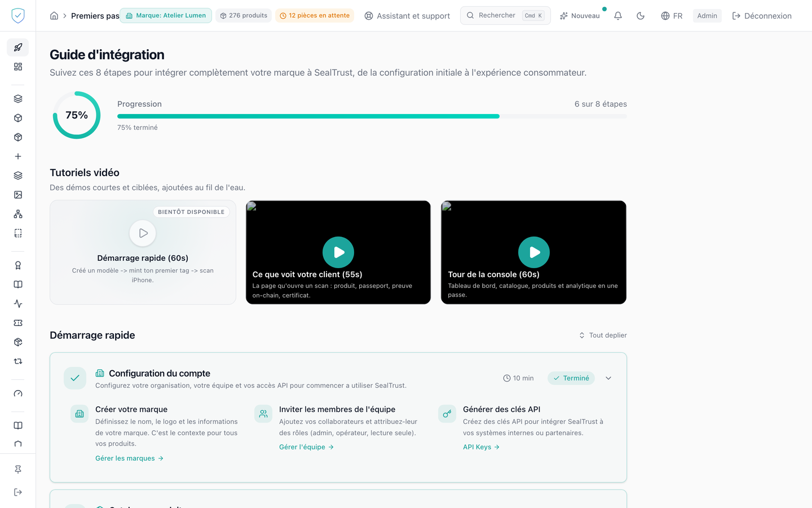This screenshot has width=812, height=508.
Task: Follow the Gérer les marques link
Action: (x=129, y=458)
